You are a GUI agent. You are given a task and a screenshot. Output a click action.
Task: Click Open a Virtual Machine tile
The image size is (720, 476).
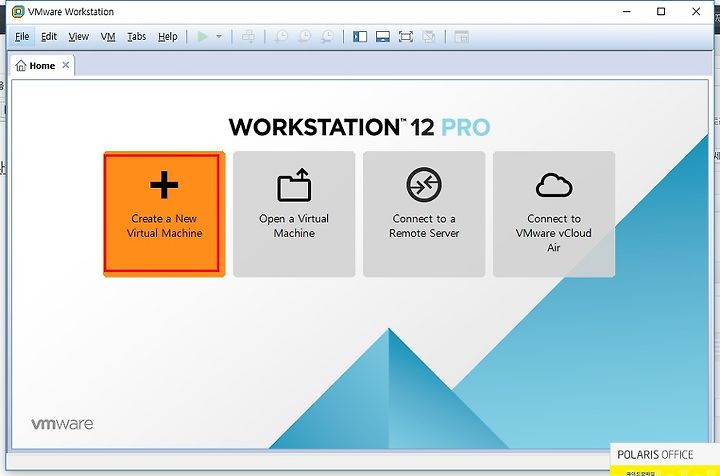pos(294,214)
